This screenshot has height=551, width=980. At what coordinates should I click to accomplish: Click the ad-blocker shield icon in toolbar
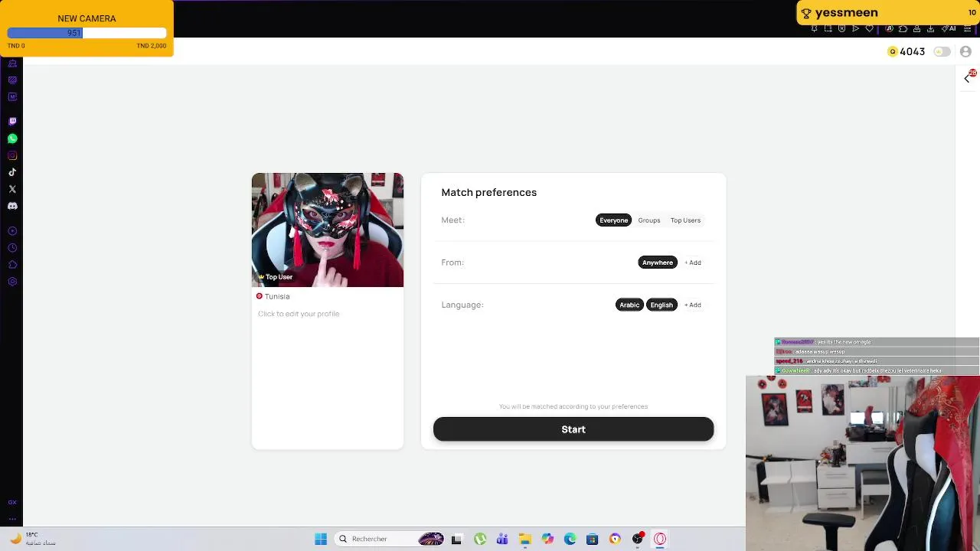[x=841, y=28]
